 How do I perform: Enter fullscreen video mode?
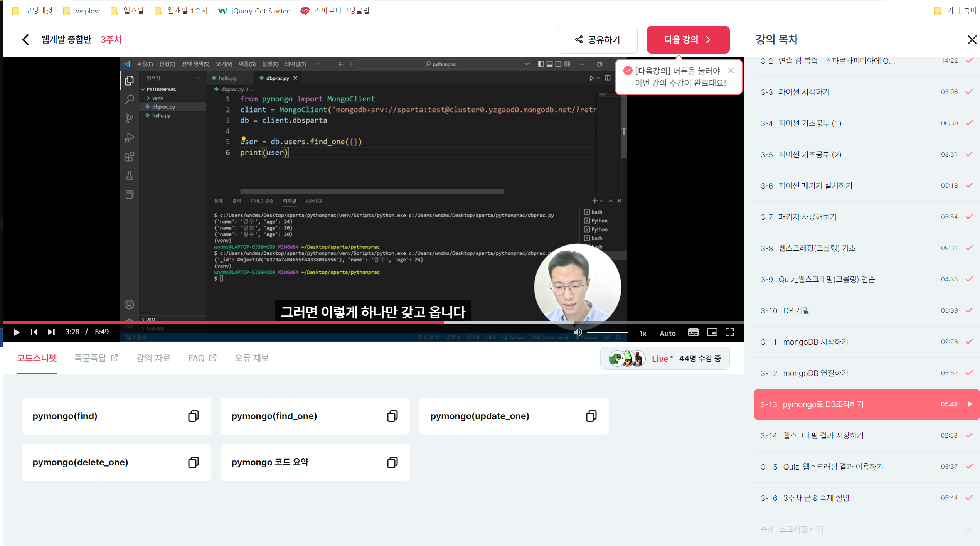[729, 332]
